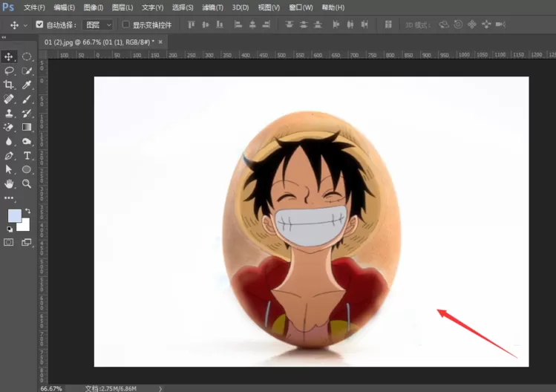
Task: Select the Move tool in the toolbox
Action: (9, 56)
